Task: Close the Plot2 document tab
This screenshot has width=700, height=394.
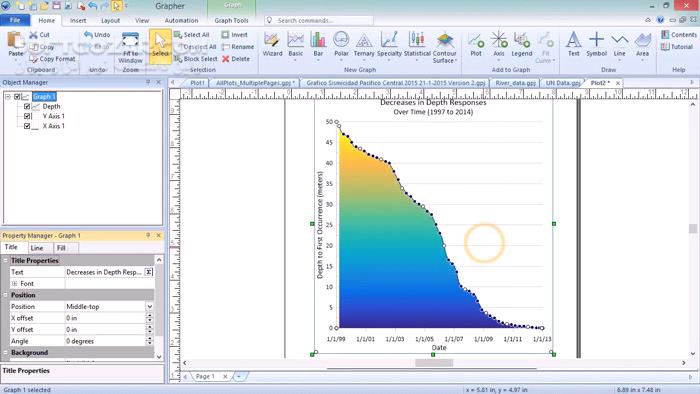Action: coord(618,83)
